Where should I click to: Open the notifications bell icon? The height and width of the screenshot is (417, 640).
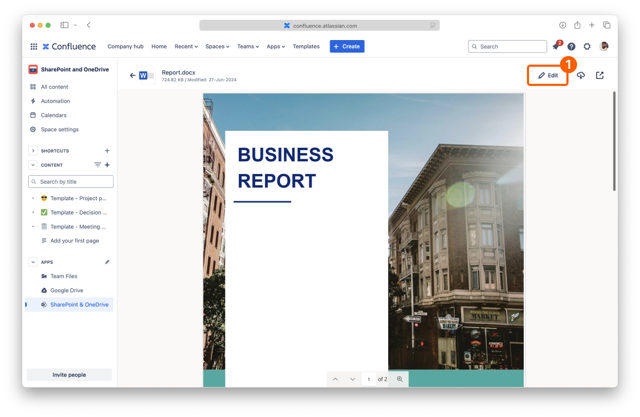tap(556, 46)
